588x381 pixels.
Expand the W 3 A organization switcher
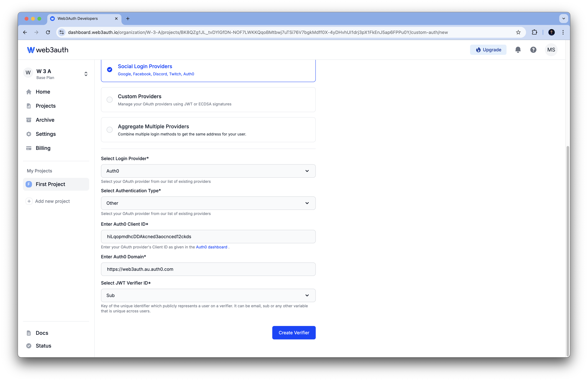86,74
